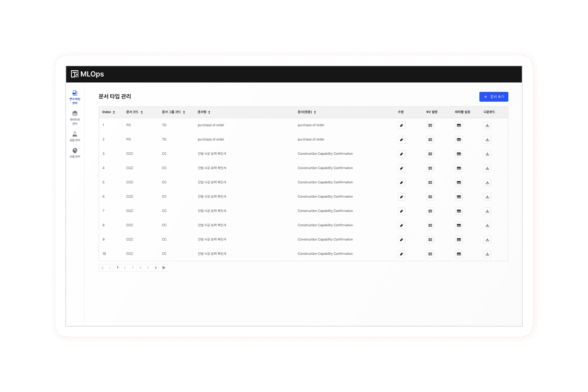Edit the document in row 3
The image size is (588, 392).
click(x=402, y=154)
